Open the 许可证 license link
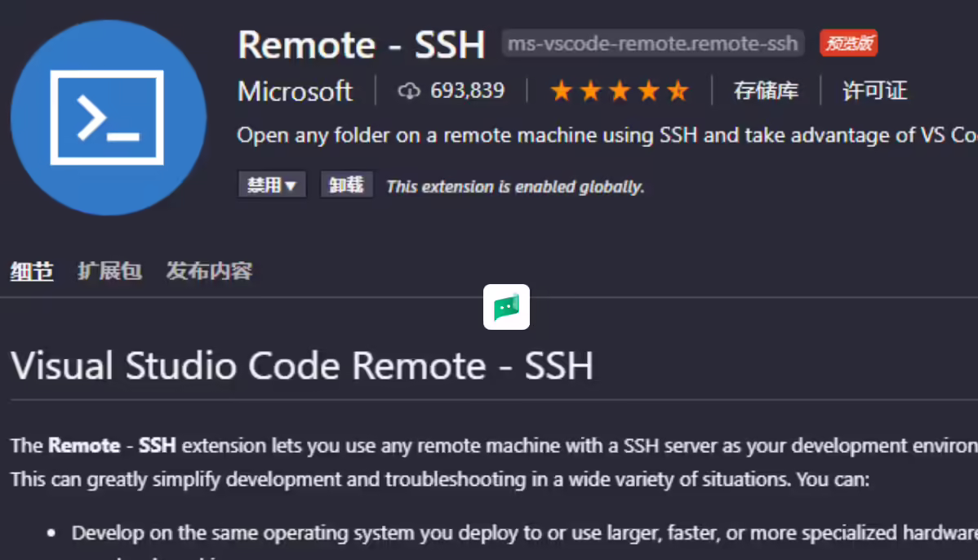 874,91
